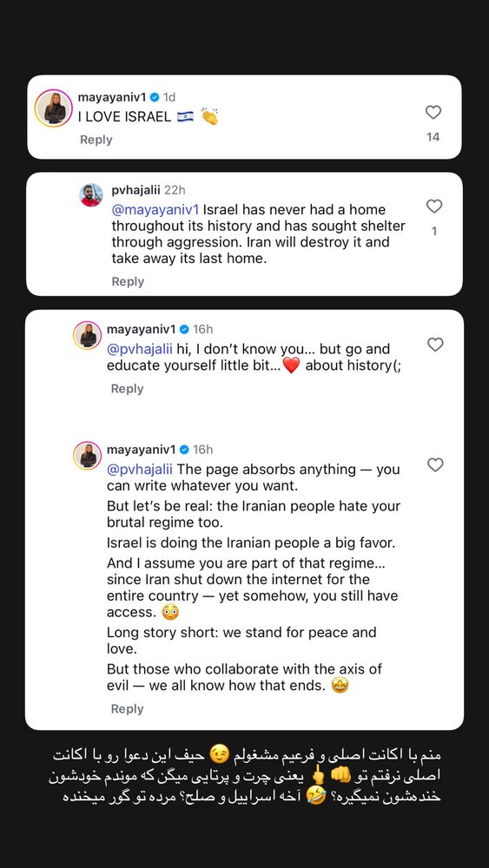The height and width of the screenshot is (868, 489).
Task: Open pvhajalii profile picture
Action: click(x=91, y=195)
